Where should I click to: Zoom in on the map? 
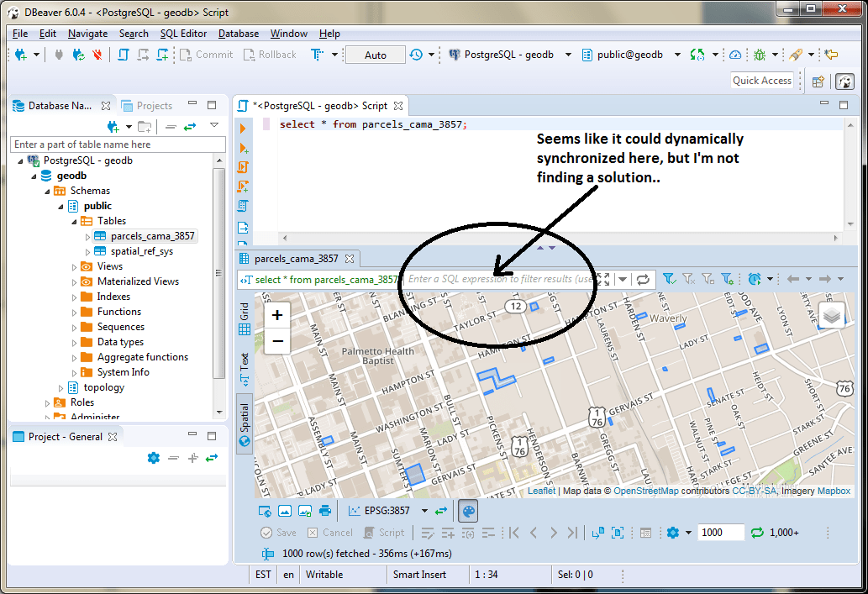point(277,316)
